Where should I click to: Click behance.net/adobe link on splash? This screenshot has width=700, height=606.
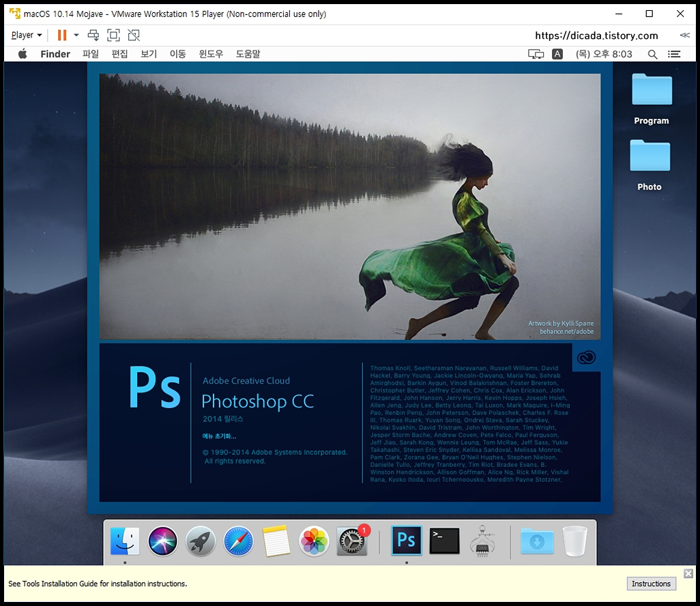566,332
